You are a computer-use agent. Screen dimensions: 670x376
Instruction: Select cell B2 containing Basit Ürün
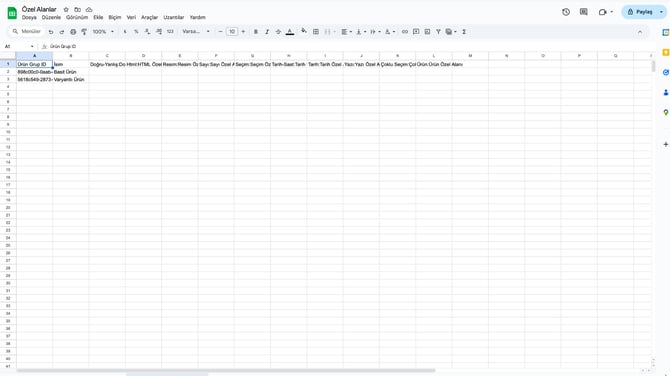tap(71, 72)
